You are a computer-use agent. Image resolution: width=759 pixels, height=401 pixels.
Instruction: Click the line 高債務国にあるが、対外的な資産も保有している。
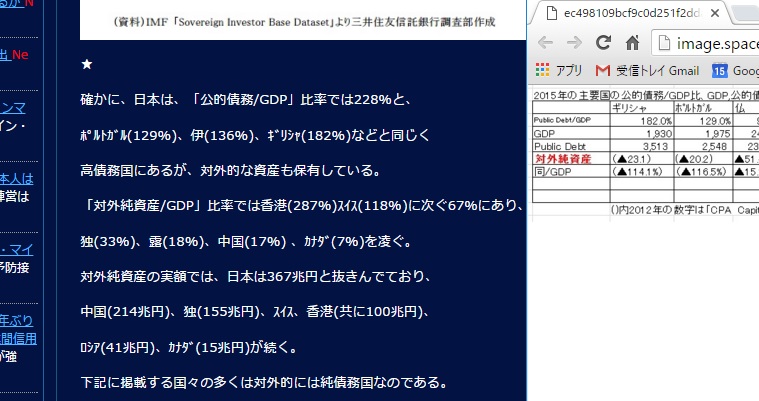click(x=231, y=170)
